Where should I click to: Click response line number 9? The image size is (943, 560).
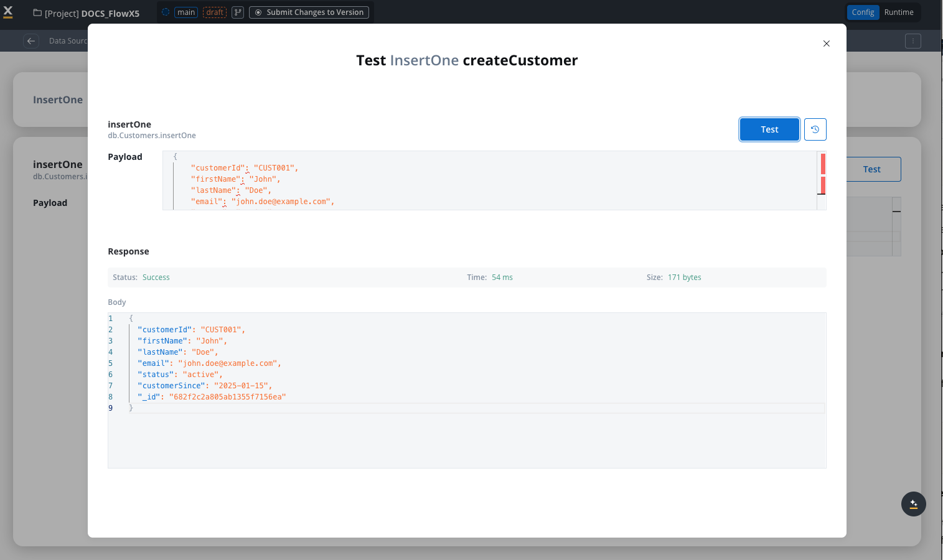[x=111, y=408]
